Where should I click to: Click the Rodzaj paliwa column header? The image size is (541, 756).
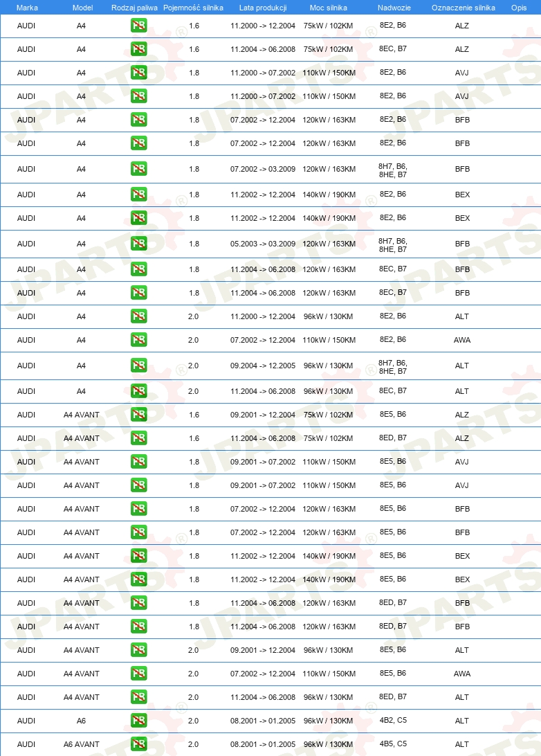134,8
